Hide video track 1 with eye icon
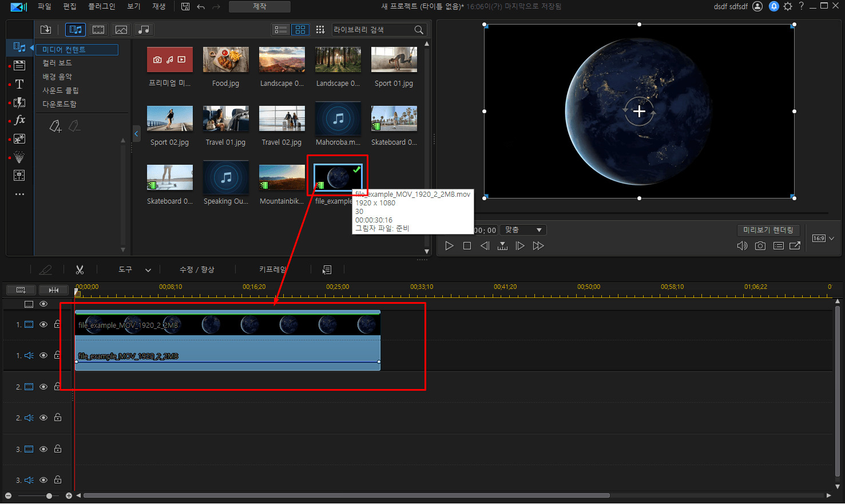Screen dimensions: 845x504 pos(43,324)
